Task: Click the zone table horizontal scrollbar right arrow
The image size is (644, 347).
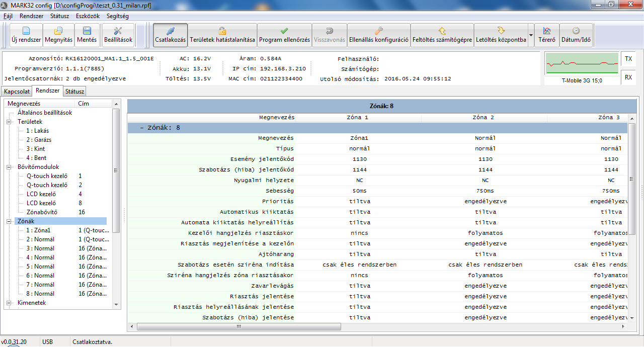Action: coord(624,326)
